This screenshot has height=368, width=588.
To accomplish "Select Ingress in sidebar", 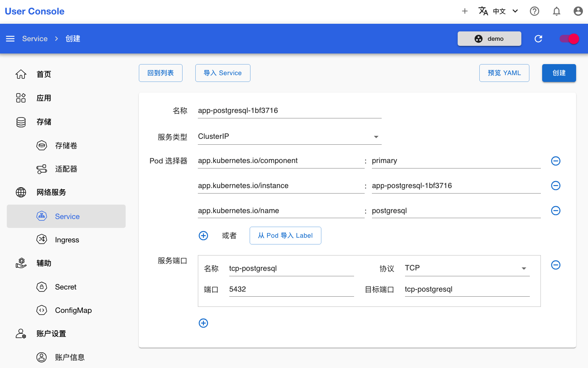I will [x=67, y=240].
